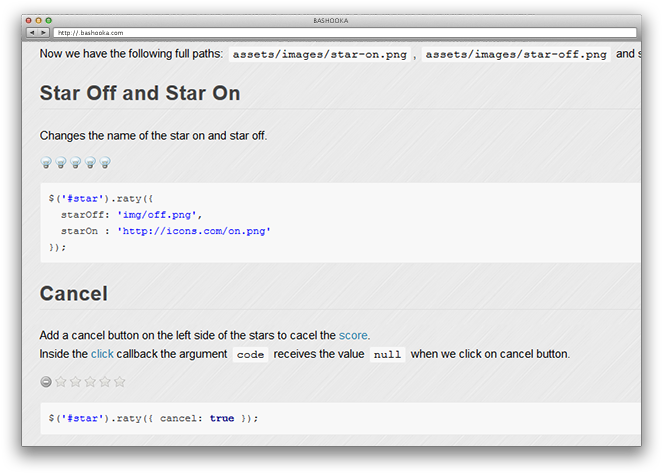Viewport: 662px width, 473px height.
Task: Select the fifth lightbulb rating icon
Action: point(105,163)
